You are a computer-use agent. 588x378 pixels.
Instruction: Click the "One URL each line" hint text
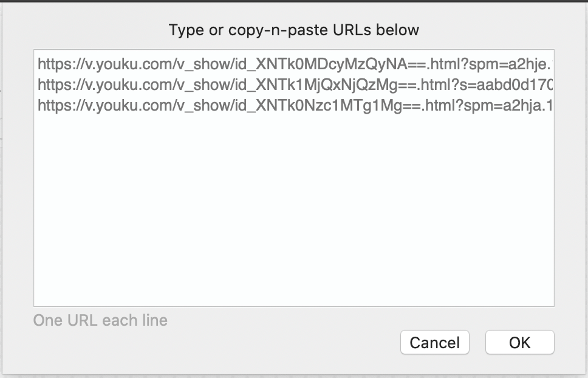point(100,320)
